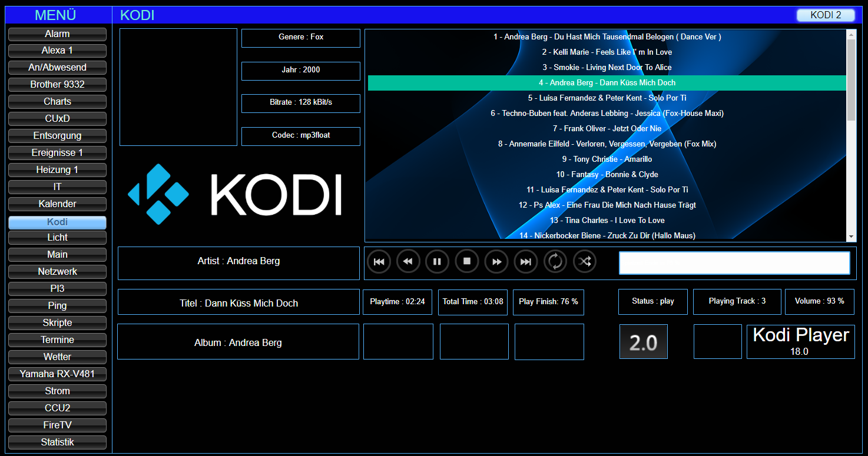
Task: Play track 13 Tina Charles I Love To Love
Action: [x=607, y=221]
